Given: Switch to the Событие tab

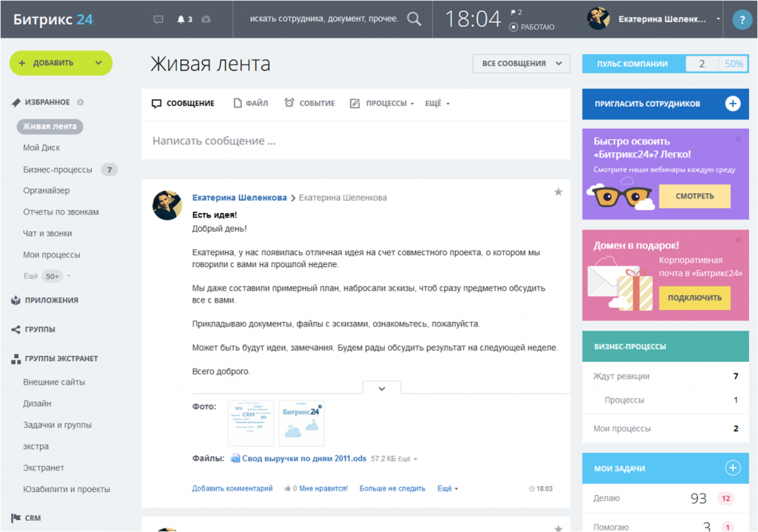Looking at the screenshot, I should tap(309, 104).
